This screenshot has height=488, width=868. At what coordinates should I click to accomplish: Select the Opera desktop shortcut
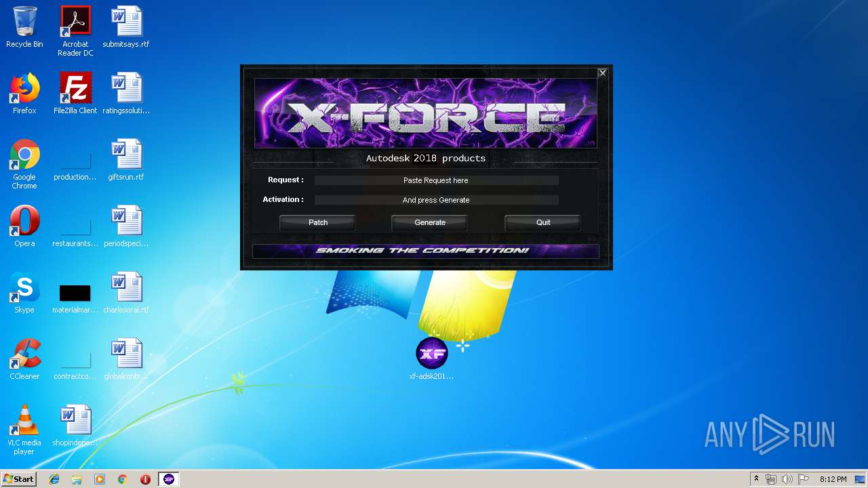(x=24, y=226)
